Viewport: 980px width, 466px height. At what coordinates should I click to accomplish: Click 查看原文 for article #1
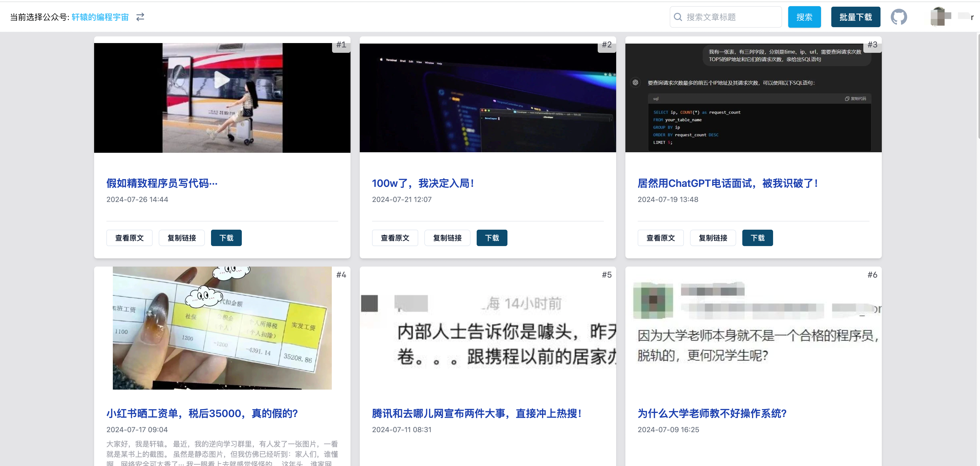[x=129, y=238]
